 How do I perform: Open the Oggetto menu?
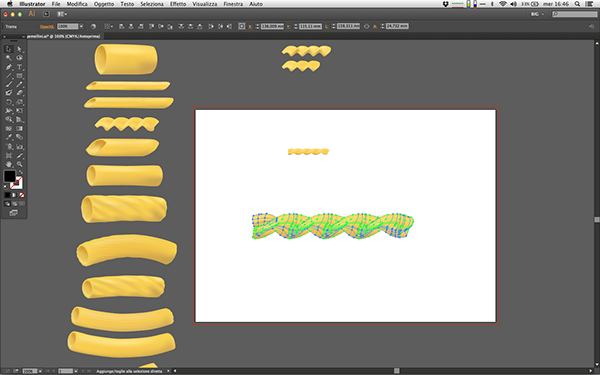point(104,4)
